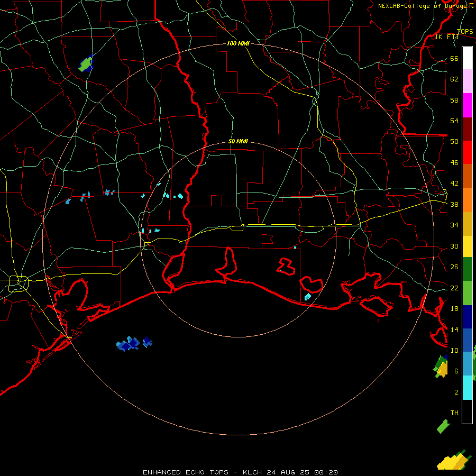Select the 26 value on the legend
The height and width of the screenshot is (476, 476).
coord(454,267)
